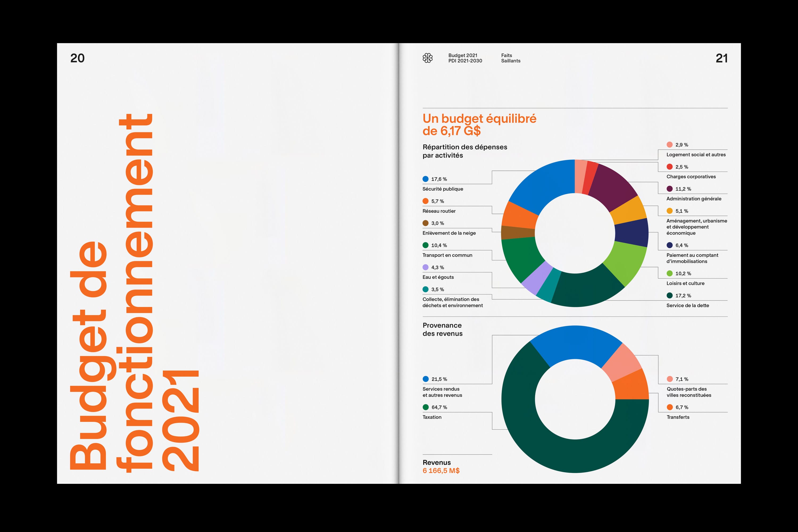Select the 'Transport en commun' label
This screenshot has width=798, height=532.
coord(447,255)
